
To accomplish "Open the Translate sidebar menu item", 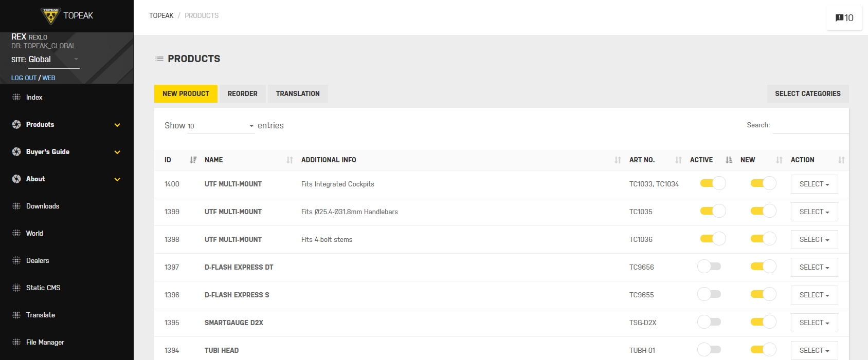I will (67, 315).
